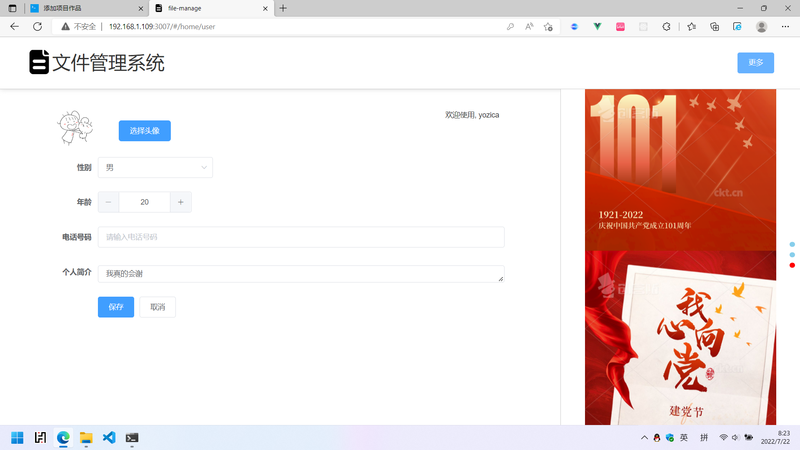
Task: Decrease age with minus button
Action: [108, 202]
